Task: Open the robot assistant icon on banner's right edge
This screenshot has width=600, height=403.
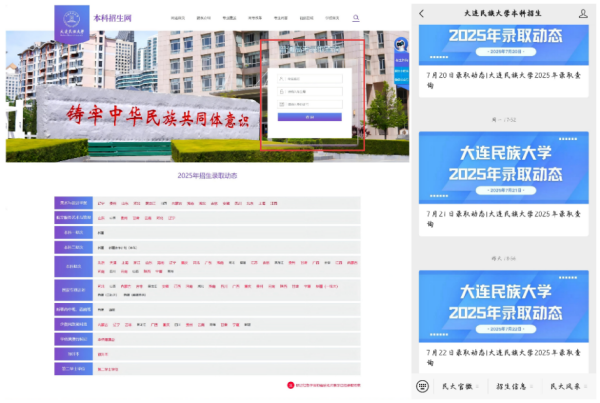Action: (401, 44)
